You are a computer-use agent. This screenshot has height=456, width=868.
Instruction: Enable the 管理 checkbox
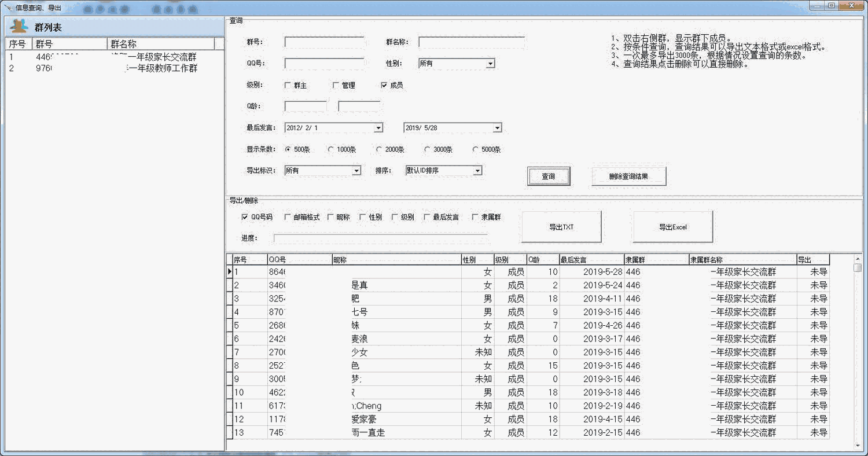coord(336,84)
